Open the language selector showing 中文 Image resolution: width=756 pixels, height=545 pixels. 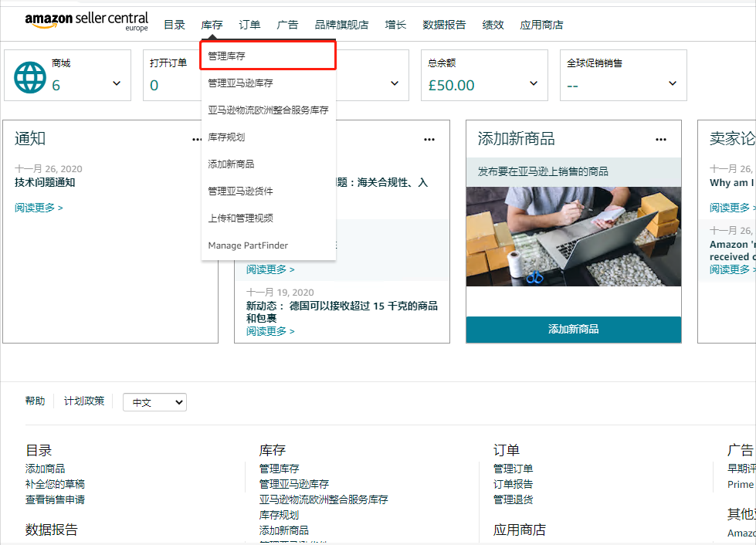click(154, 402)
